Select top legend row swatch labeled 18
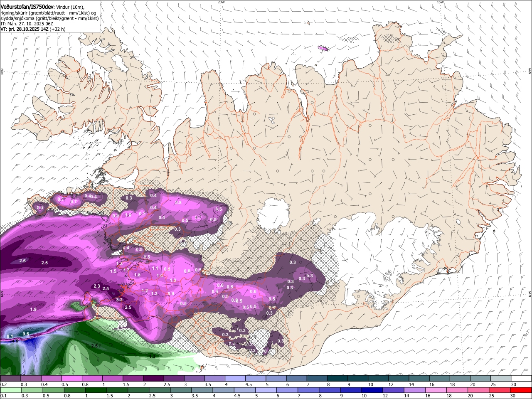The width and height of the screenshot is (532, 399). tap(459, 379)
